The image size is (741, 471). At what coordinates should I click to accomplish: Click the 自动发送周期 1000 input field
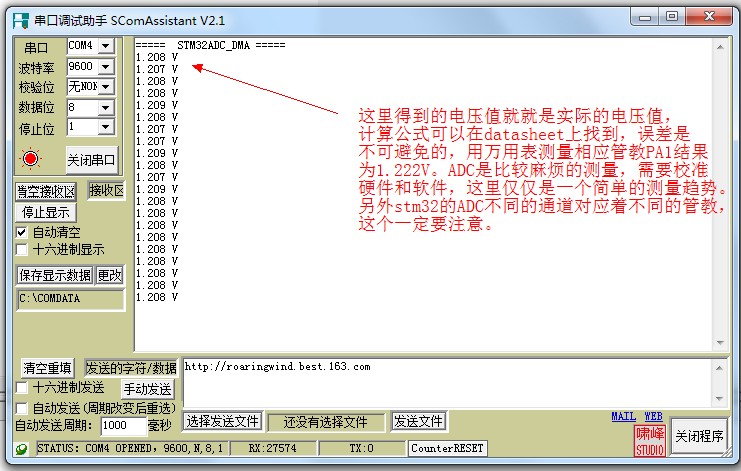tap(124, 426)
